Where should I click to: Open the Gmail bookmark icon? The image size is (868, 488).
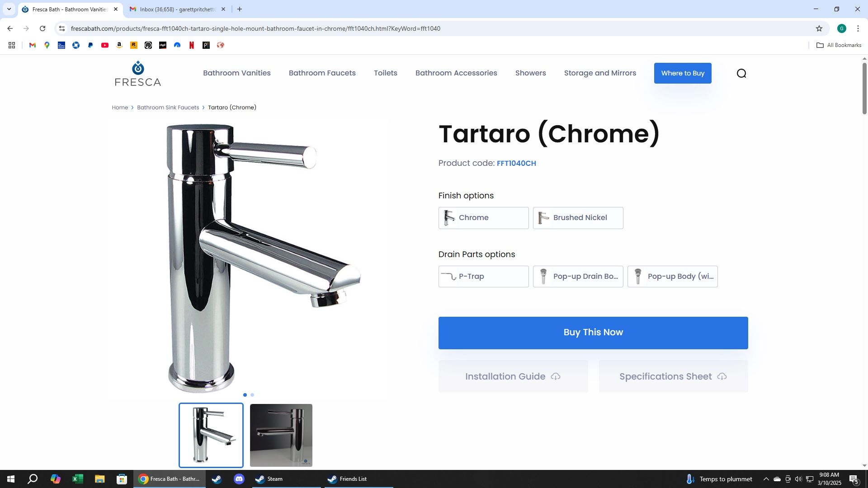(x=33, y=45)
